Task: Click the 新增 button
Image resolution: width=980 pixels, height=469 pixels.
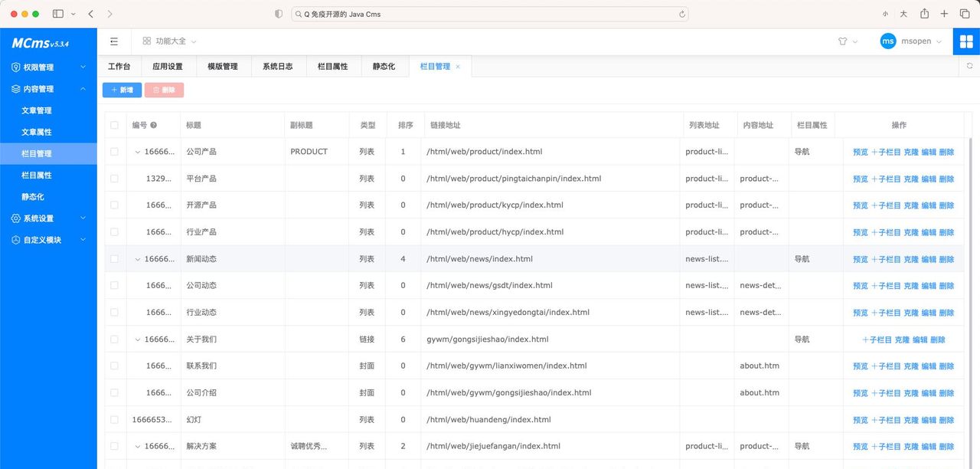Action: coord(121,90)
